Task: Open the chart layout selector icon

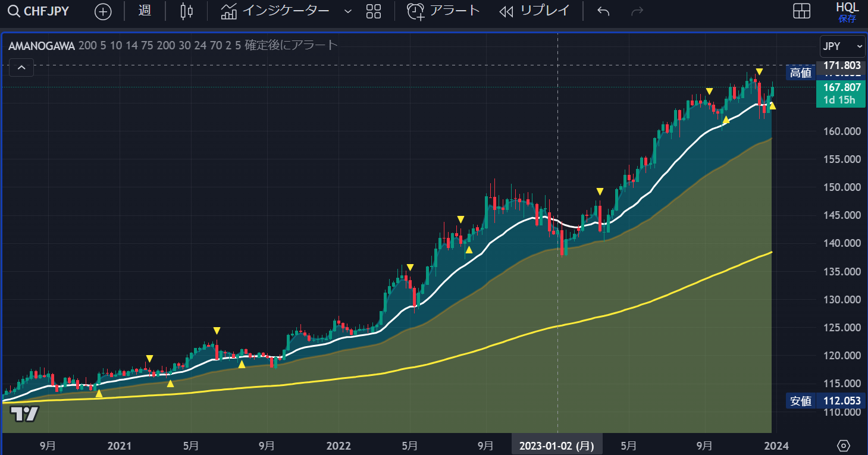Action: (802, 11)
